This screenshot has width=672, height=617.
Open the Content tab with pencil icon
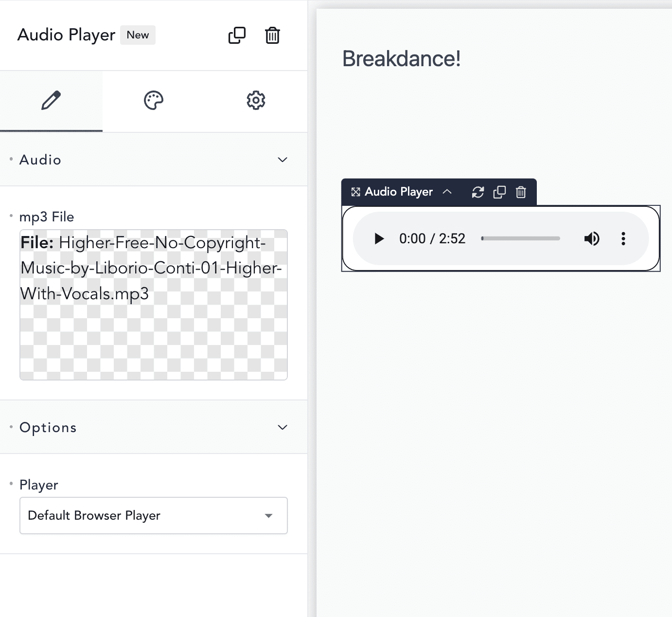point(51,101)
